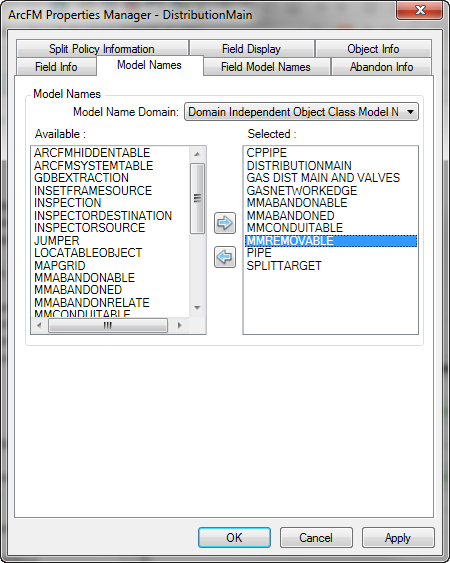
Task: Switch to the Field Info tab
Action: (x=56, y=67)
